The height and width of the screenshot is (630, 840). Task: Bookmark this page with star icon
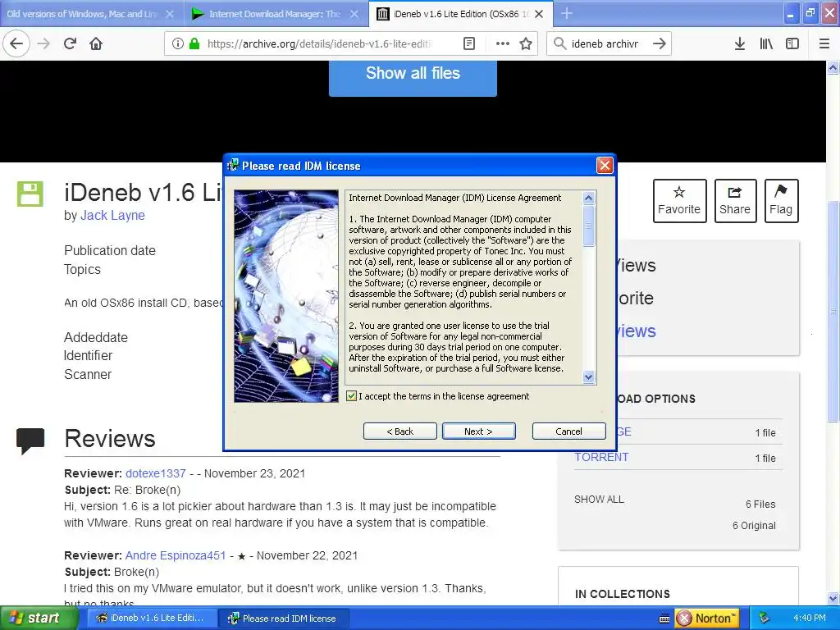(x=526, y=43)
